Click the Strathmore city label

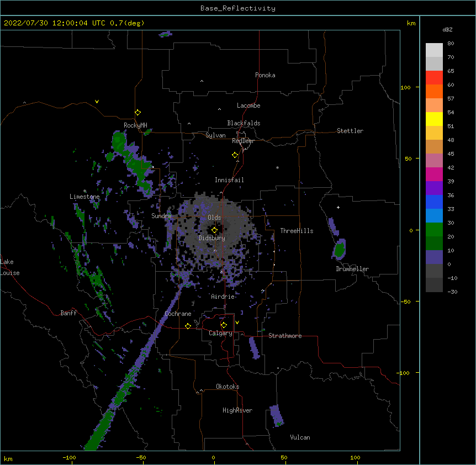point(285,336)
